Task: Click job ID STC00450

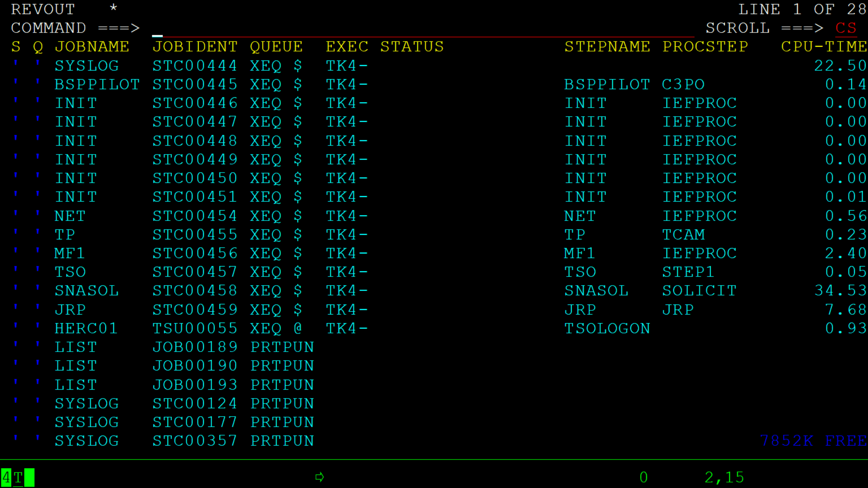Action: [x=195, y=178]
